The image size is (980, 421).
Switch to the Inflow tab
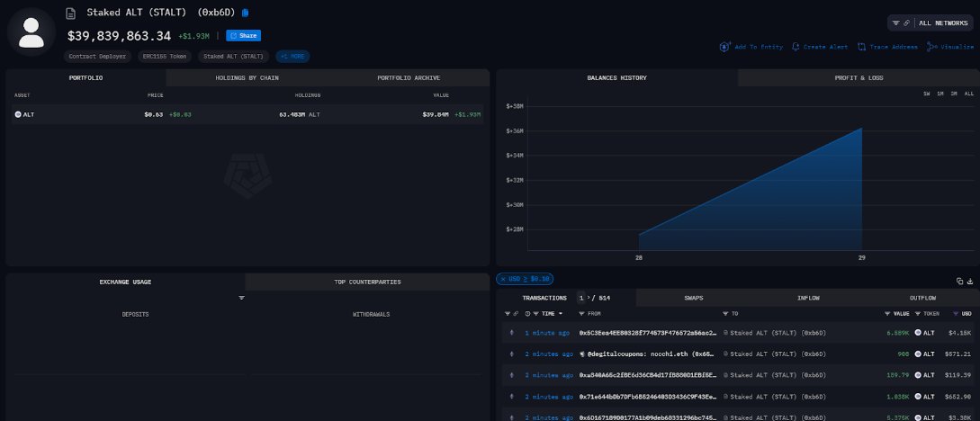(809, 298)
